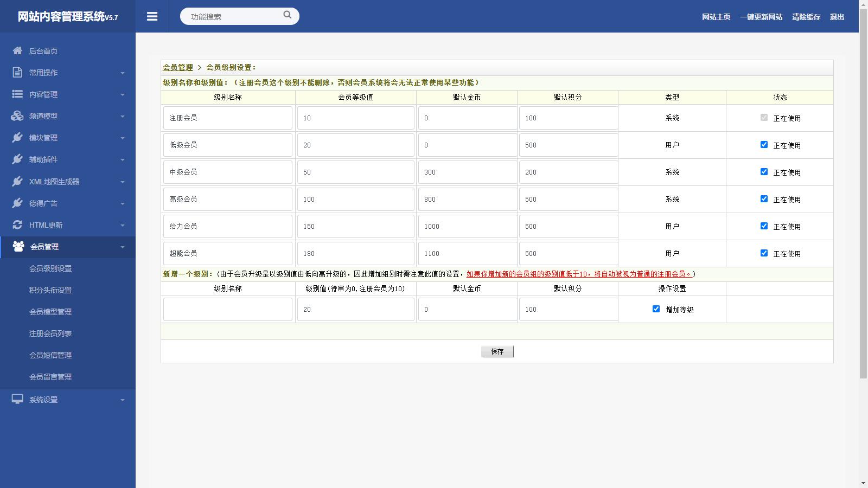This screenshot has height=488, width=868.
Task: Click the search magnifier icon
Action: (287, 15)
